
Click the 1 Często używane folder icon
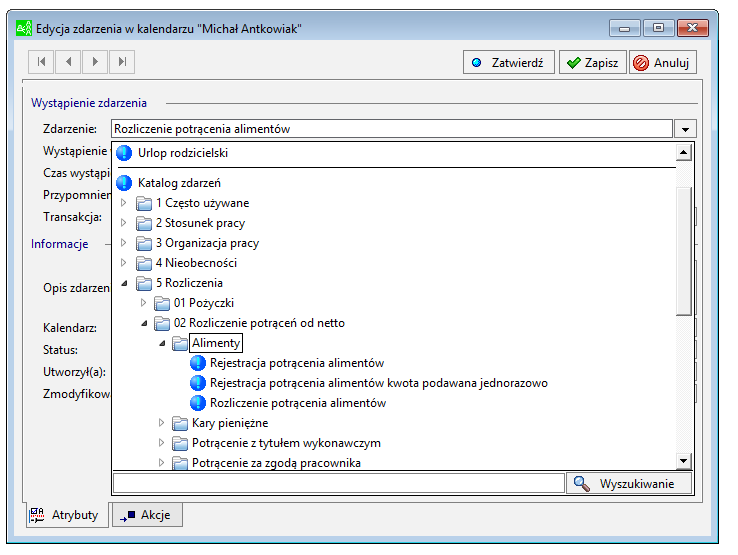pos(144,203)
